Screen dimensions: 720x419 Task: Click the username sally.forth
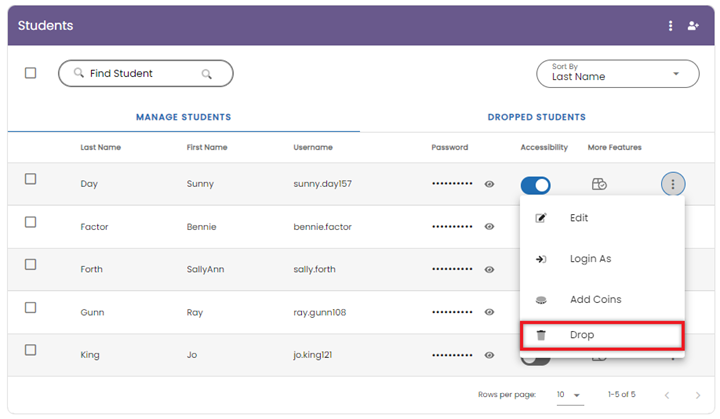coord(314,269)
